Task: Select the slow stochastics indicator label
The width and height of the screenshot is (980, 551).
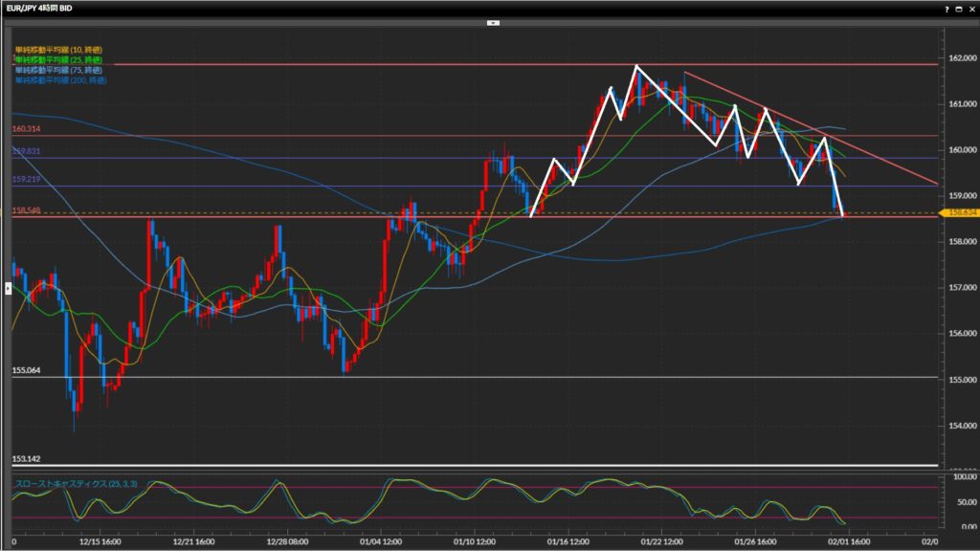Action: coord(76,485)
